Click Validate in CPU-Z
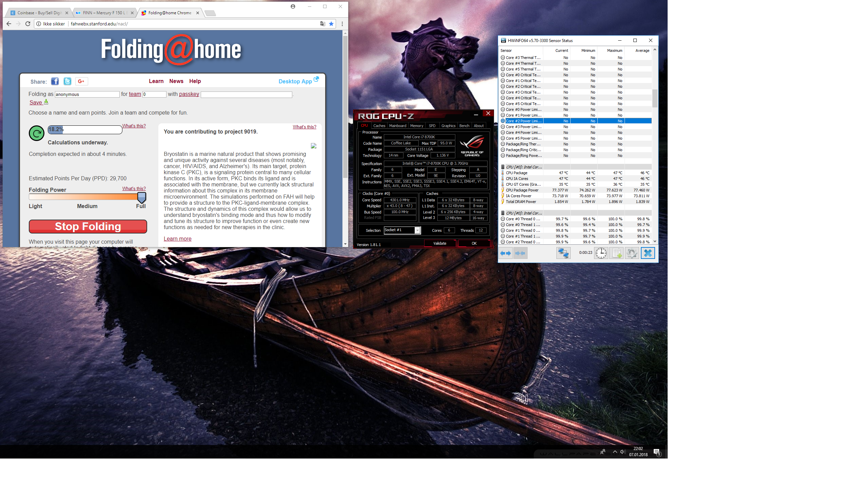 440,243
